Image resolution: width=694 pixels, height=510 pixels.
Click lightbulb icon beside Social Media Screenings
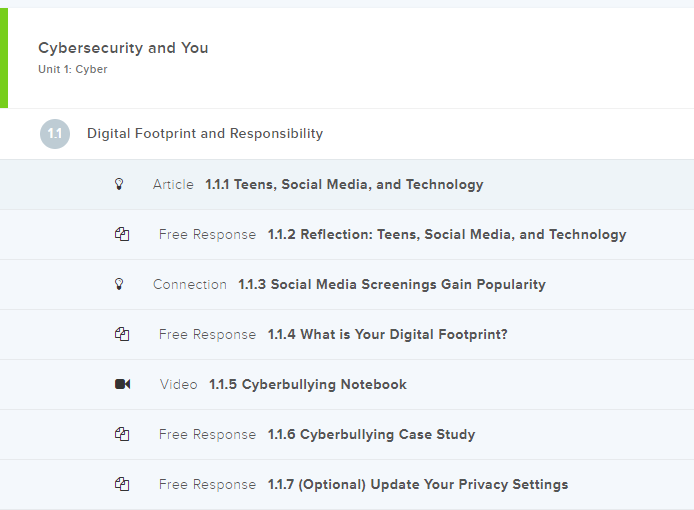[x=120, y=284]
